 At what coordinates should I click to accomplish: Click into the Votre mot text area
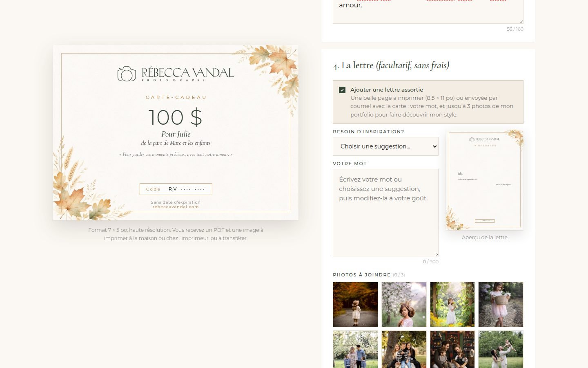pyautogui.click(x=385, y=213)
